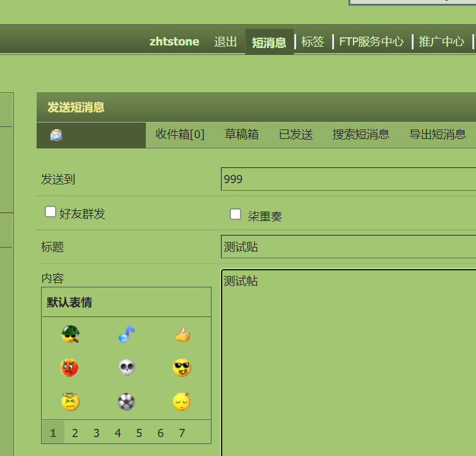Switch to the 已发送 sent tab
476x456 pixels.
coord(295,135)
